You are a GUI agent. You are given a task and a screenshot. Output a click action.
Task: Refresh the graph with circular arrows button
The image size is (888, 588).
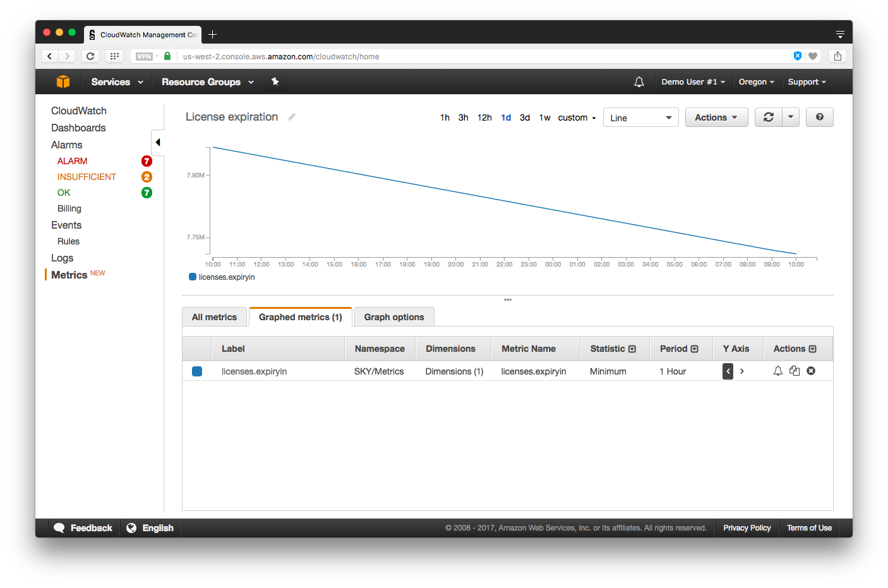[769, 117]
